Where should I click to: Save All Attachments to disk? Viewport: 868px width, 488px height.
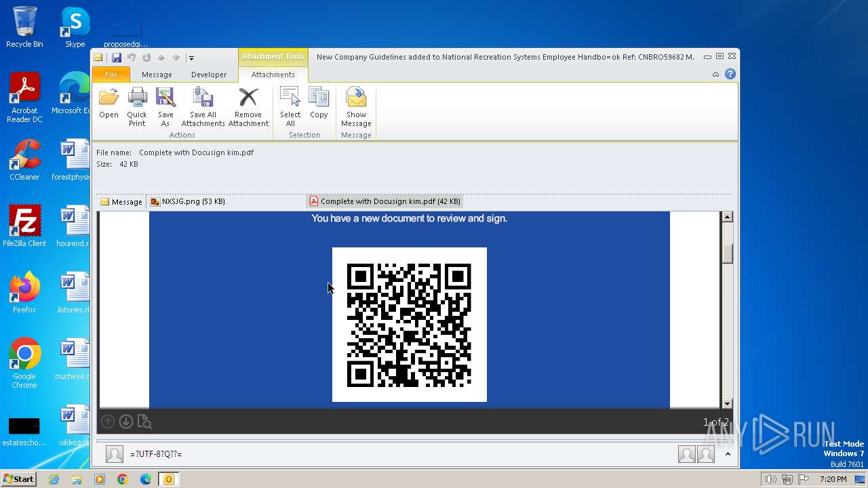click(x=203, y=107)
